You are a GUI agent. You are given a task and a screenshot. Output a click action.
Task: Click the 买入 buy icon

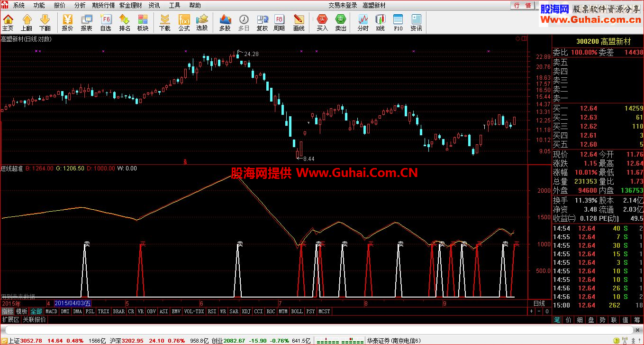(322, 22)
